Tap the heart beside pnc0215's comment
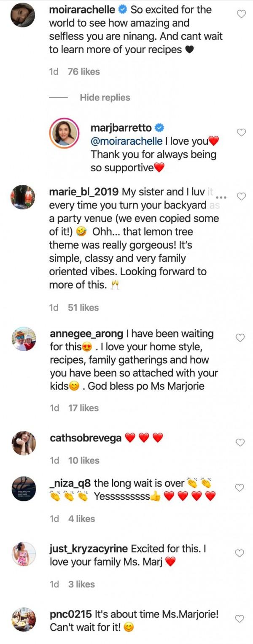This screenshot has height=644, width=253. pyautogui.click(x=240, y=619)
